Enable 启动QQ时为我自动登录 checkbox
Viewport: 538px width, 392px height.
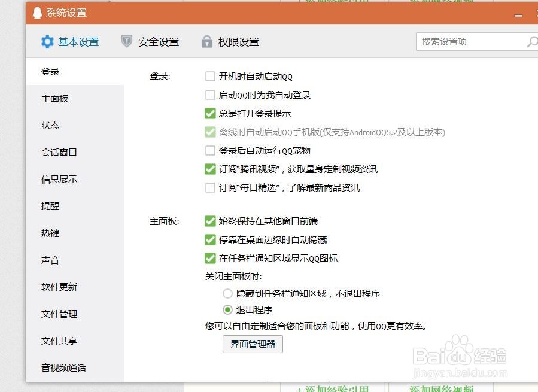click(210, 95)
